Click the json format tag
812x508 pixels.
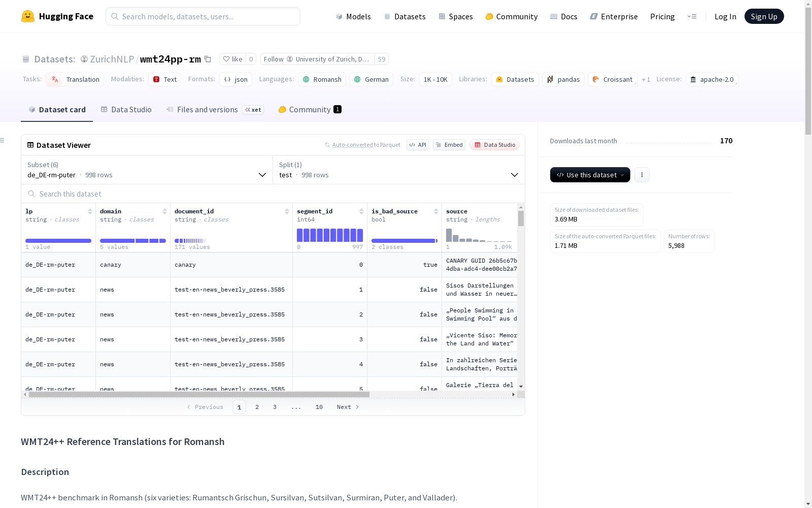[x=235, y=79]
